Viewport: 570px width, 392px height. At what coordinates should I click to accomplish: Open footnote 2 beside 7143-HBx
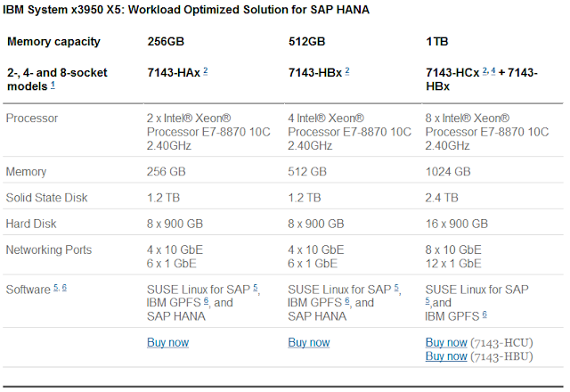point(347,70)
